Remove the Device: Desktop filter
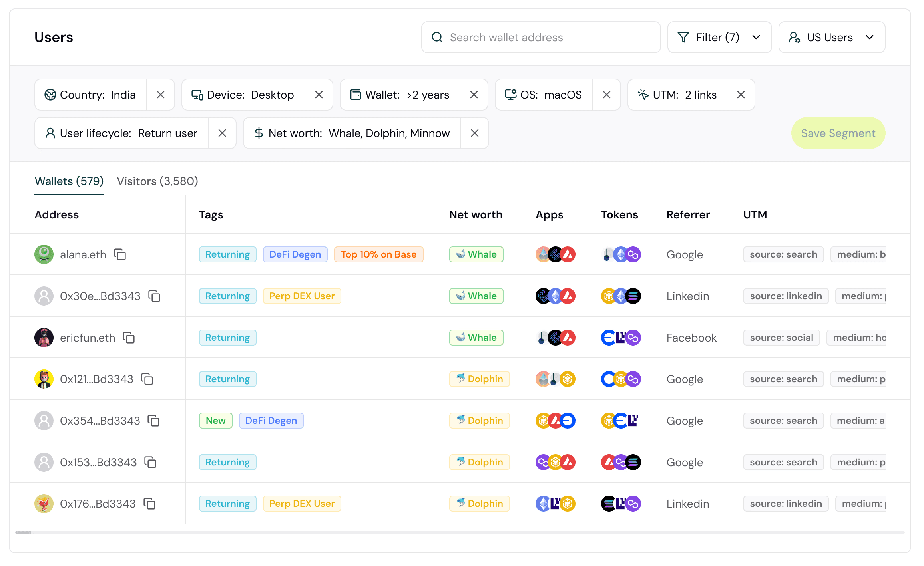 [319, 95]
